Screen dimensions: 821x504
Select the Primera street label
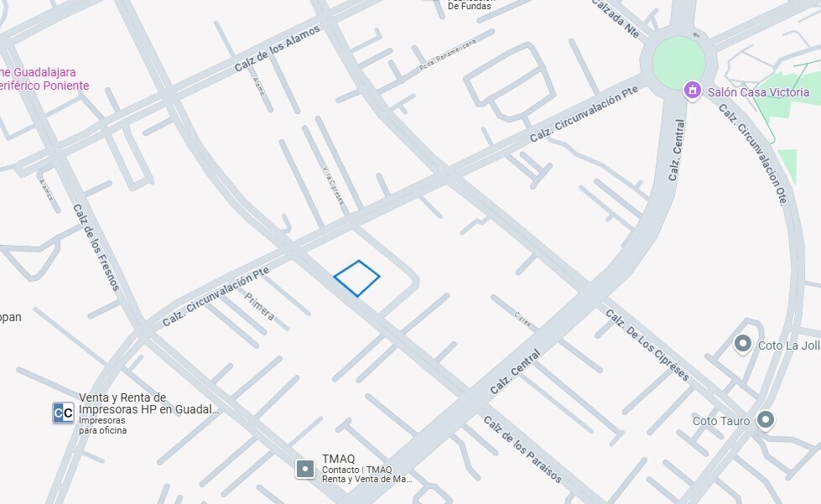tap(259, 306)
